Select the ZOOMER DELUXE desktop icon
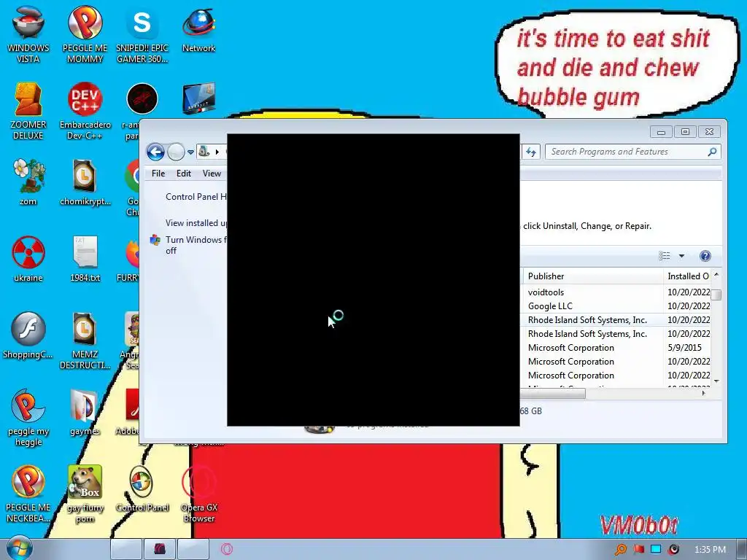 (x=28, y=111)
